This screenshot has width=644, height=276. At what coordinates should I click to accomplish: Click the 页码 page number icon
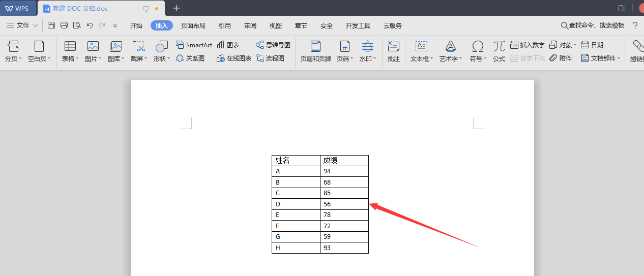tap(345, 46)
